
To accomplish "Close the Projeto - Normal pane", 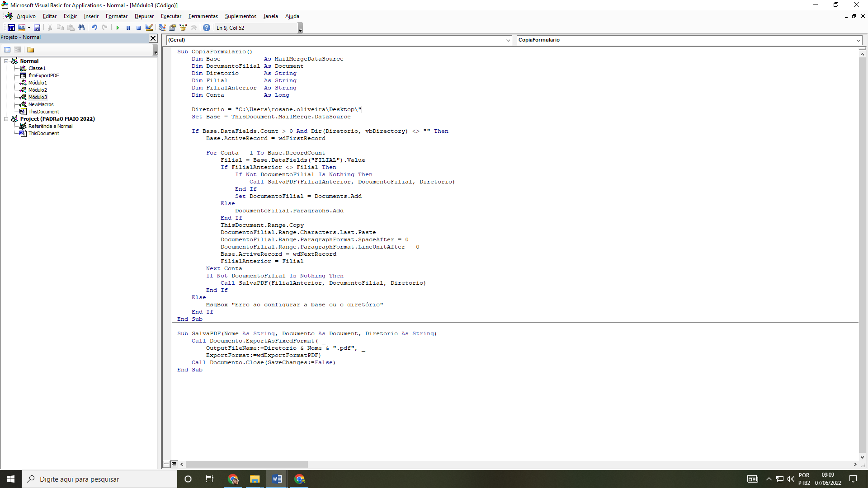I will 153,38.
